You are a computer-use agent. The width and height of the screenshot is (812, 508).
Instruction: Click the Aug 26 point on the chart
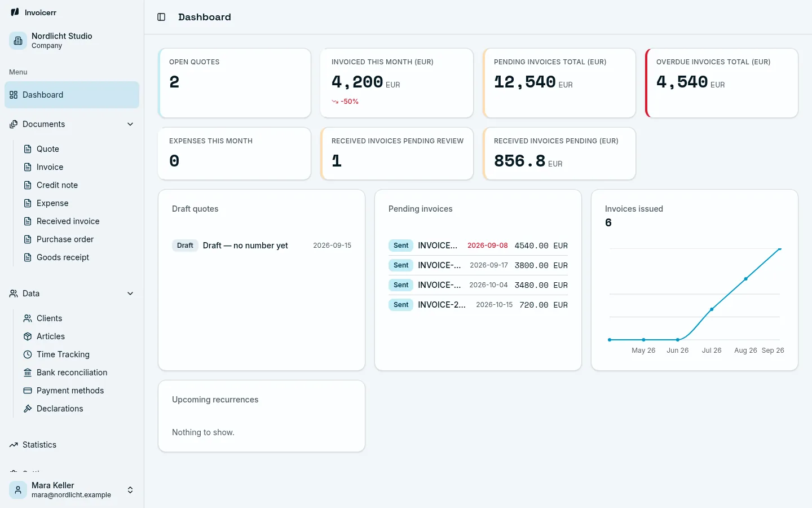[746, 279]
